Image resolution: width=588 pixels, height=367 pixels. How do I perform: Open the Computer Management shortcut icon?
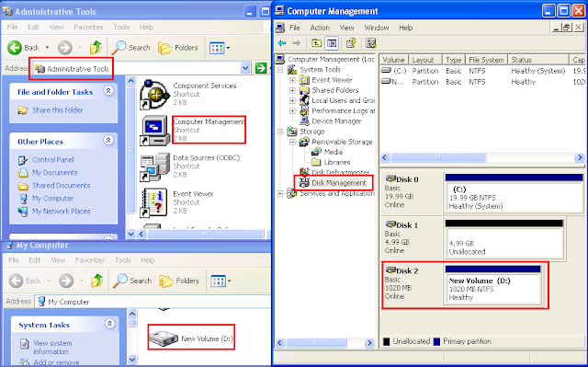154,131
